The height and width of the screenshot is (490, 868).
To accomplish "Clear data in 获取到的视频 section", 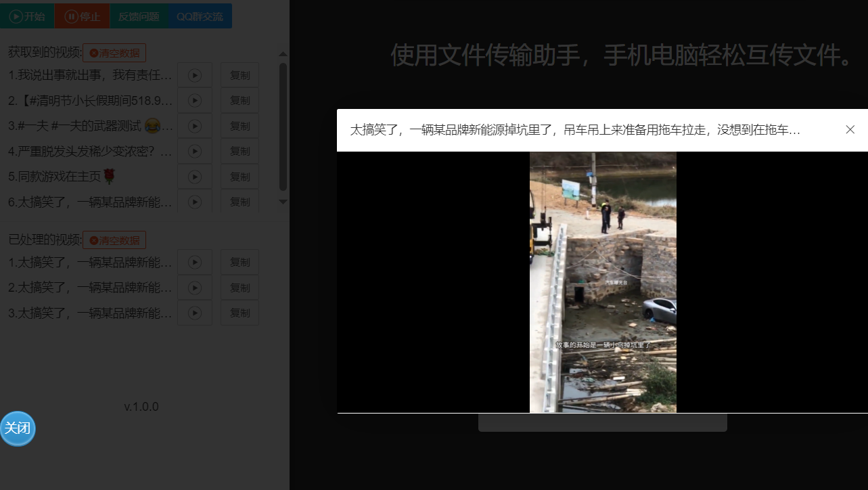I will (114, 53).
